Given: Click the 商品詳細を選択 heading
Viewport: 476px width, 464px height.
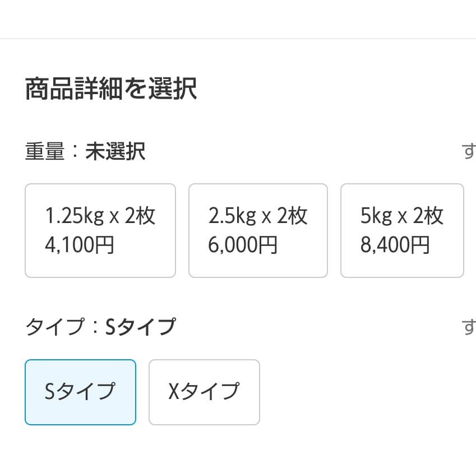Looking at the screenshot, I should (x=110, y=88).
